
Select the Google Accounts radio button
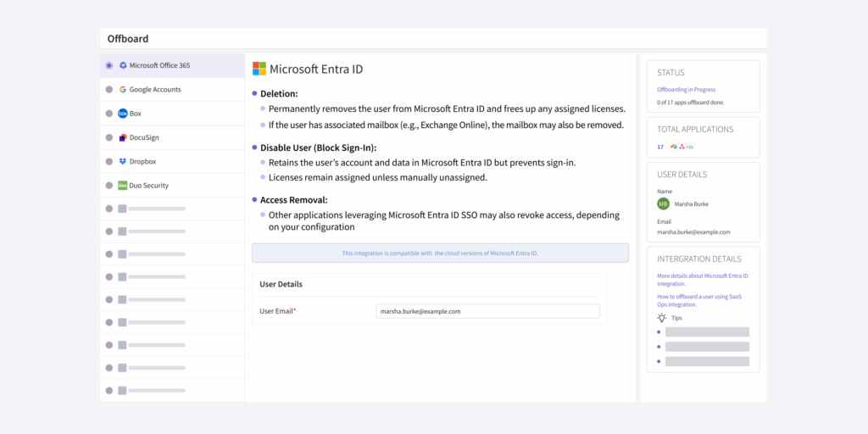coord(109,89)
